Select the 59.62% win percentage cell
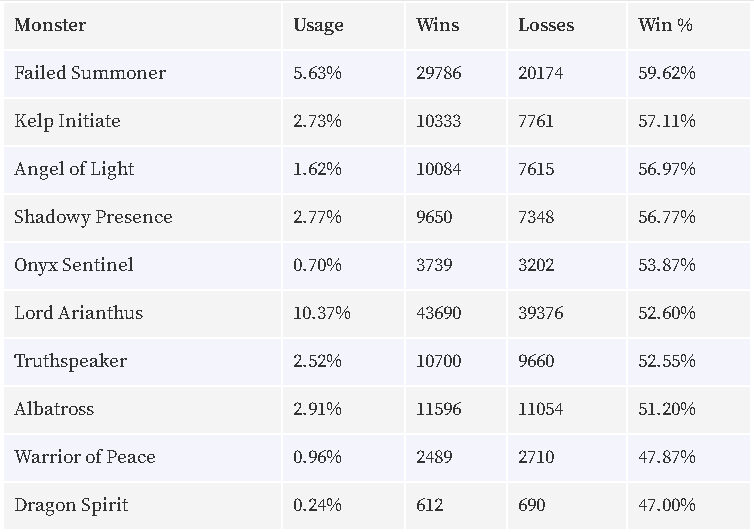The height and width of the screenshot is (532, 754). pos(666,73)
